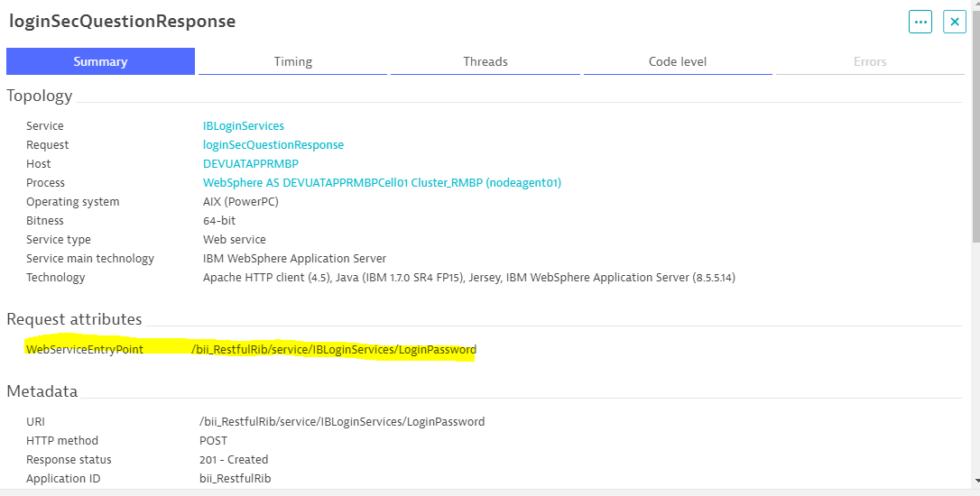
Task: Close the loginSecQuestionResponse panel
Action: tap(955, 22)
